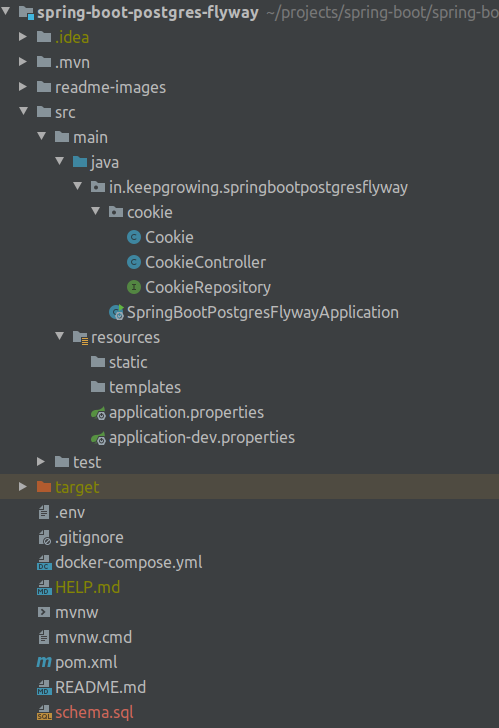This screenshot has height=728, width=499.
Task: Click the docker-compose.yml file icon
Action: click(x=44, y=563)
